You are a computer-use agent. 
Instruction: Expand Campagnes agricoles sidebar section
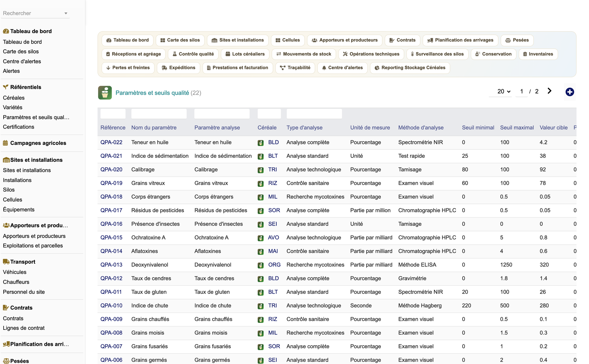tap(38, 143)
